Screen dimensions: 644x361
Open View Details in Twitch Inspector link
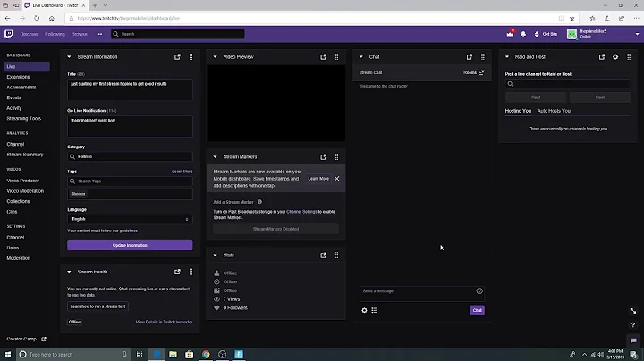coord(164,322)
